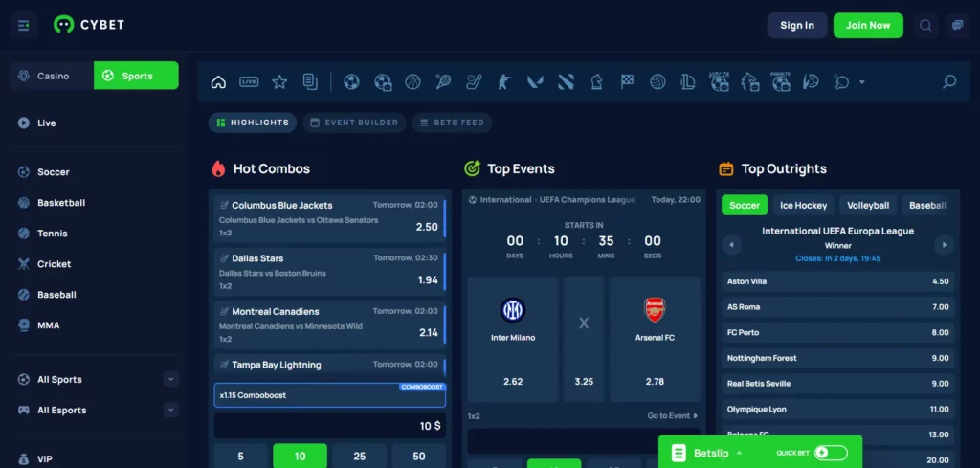
Task: Click the Betslip receipt icon
Action: click(x=679, y=453)
